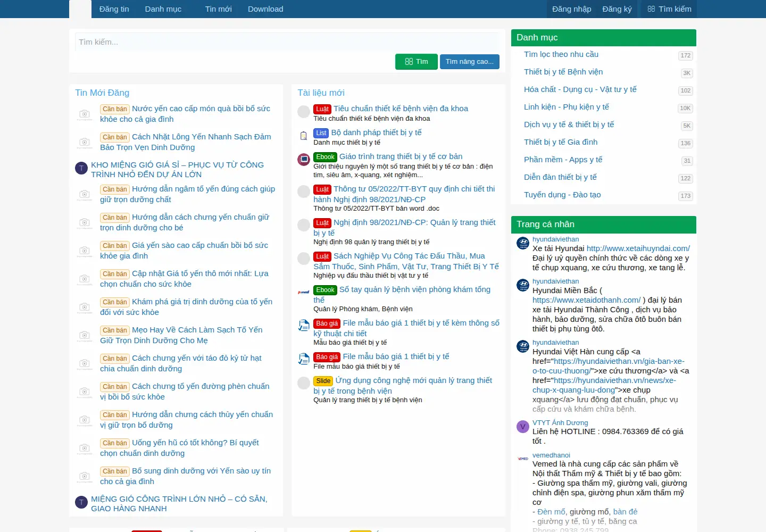
Task: Open the VTYT Ánh Dương profile link
Action: click(560, 423)
